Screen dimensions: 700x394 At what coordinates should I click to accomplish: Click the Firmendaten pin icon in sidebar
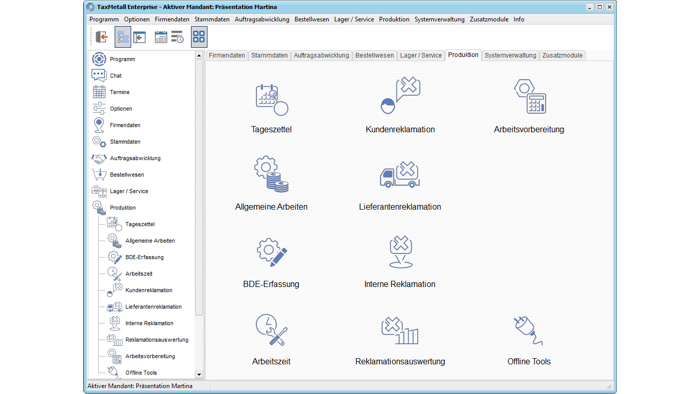(99, 125)
